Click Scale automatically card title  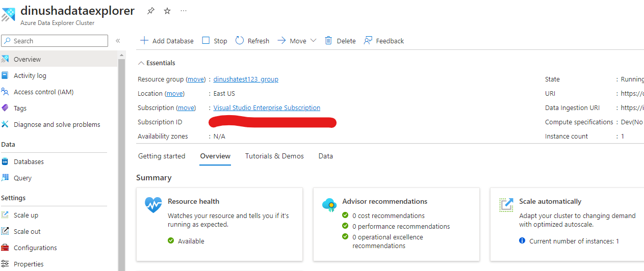550,201
